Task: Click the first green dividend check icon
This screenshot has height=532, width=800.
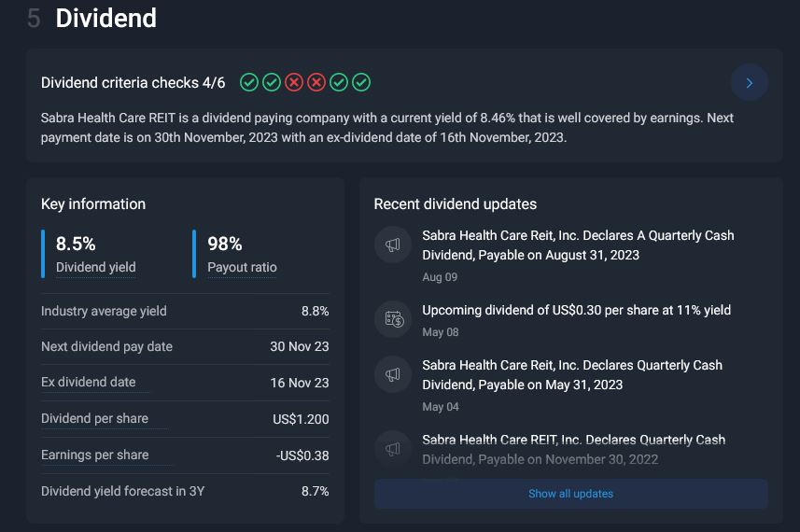Action: [249, 82]
